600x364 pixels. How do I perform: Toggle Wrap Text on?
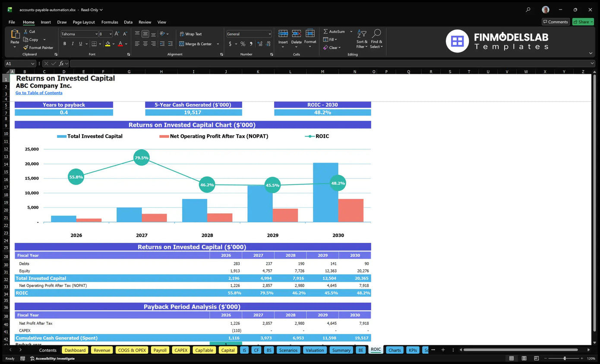(x=190, y=34)
